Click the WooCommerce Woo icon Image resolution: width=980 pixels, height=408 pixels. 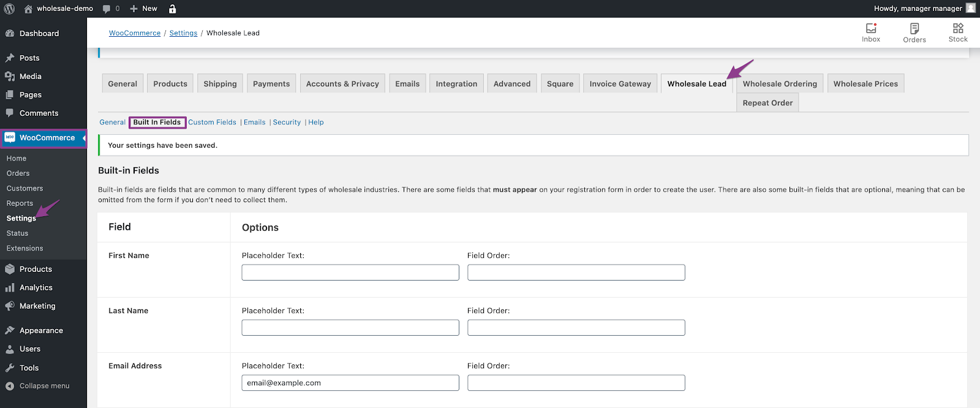coord(10,137)
